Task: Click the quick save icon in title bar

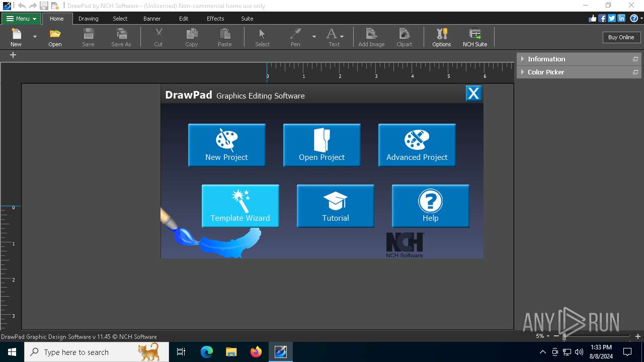Action: pyautogui.click(x=44, y=6)
